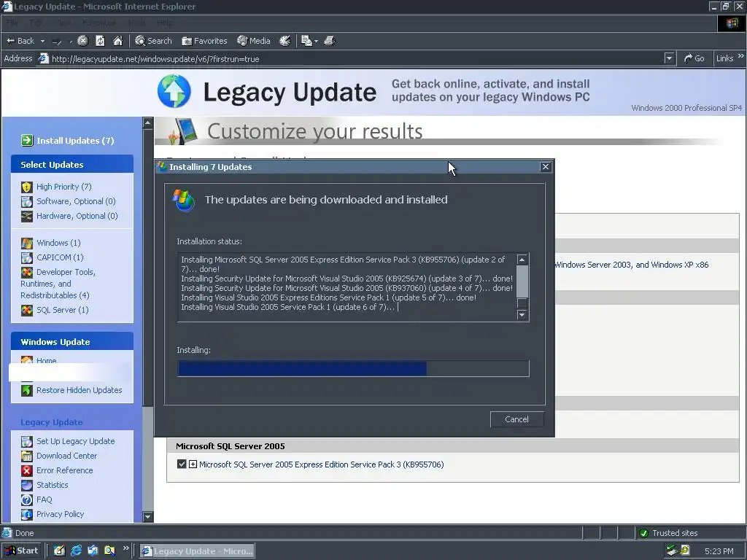
Task: Click the Print toolbar icon
Action: pyautogui.click(x=329, y=41)
